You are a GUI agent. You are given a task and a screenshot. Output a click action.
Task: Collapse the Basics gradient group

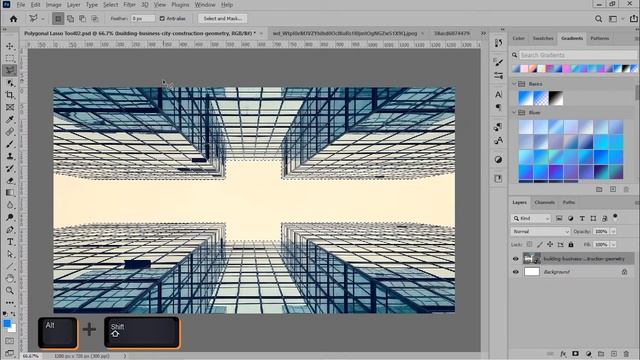tap(514, 84)
